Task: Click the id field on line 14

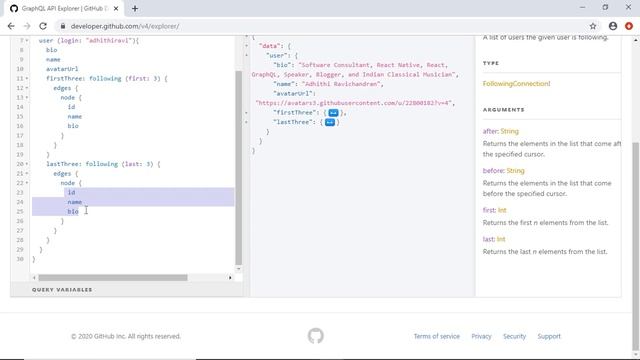Action: tap(71, 107)
